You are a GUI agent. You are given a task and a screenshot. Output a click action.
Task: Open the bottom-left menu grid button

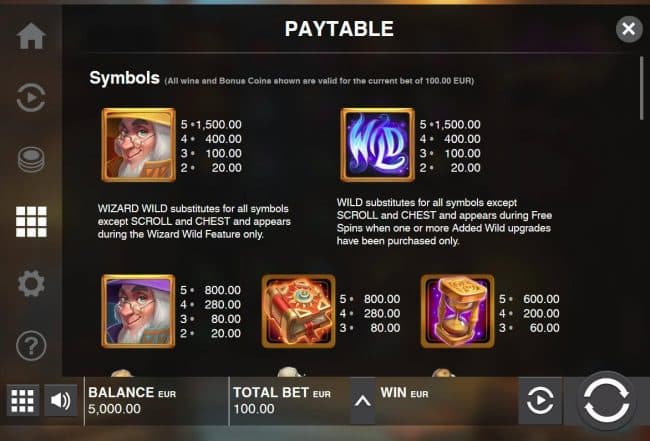coord(23,400)
